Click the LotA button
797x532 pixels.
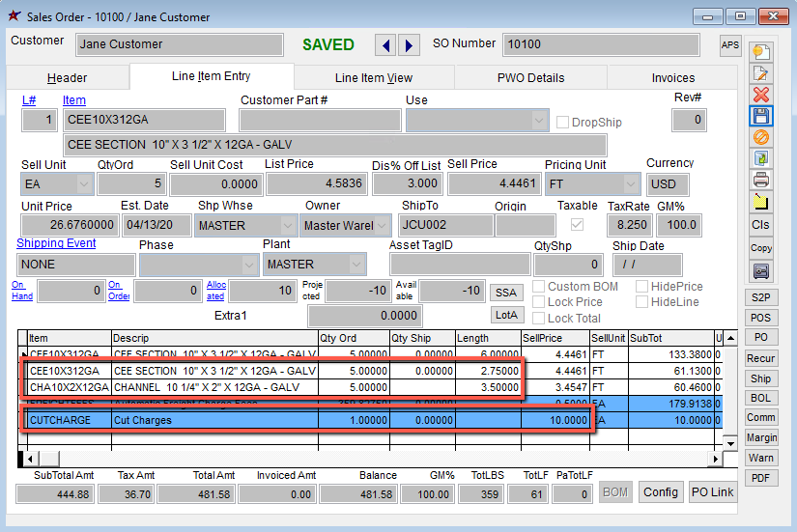point(506,315)
